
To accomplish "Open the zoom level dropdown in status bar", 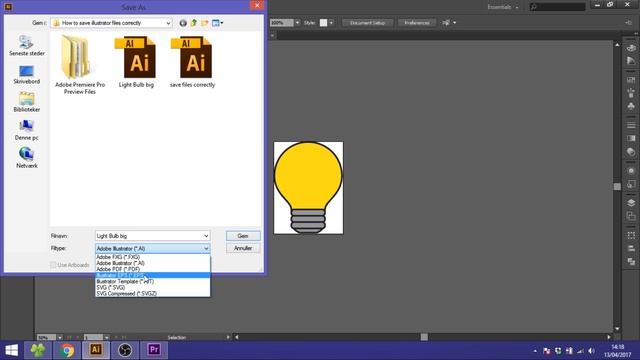I will coord(60,338).
